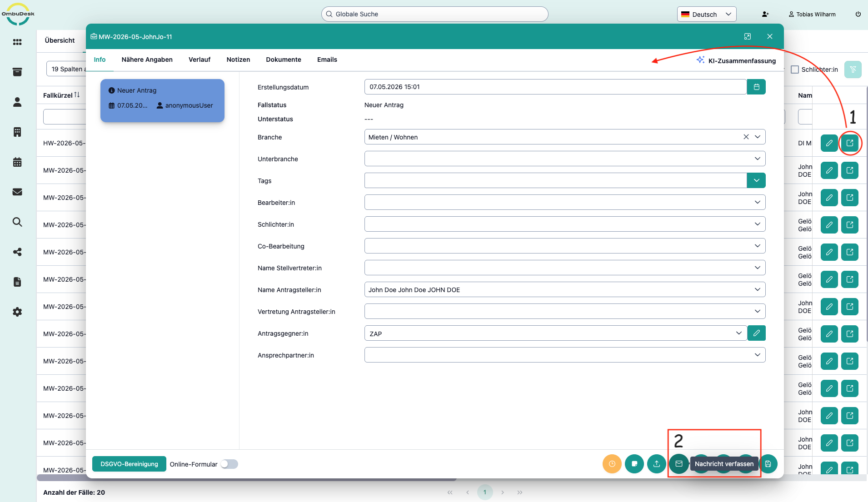868x502 pixels.
Task: Expand the Vertretung Antragsteller:in dropdown
Action: click(x=757, y=311)
